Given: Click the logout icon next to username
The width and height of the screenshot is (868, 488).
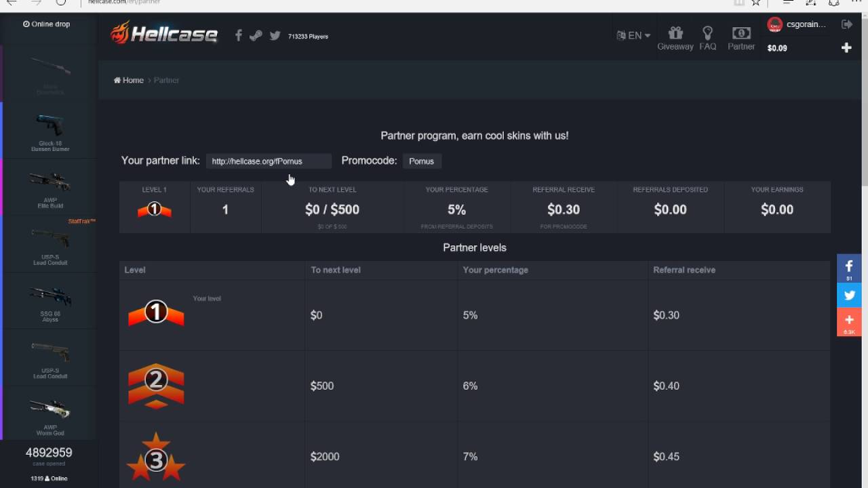Looking at the screenshot, I should point(847,24).
